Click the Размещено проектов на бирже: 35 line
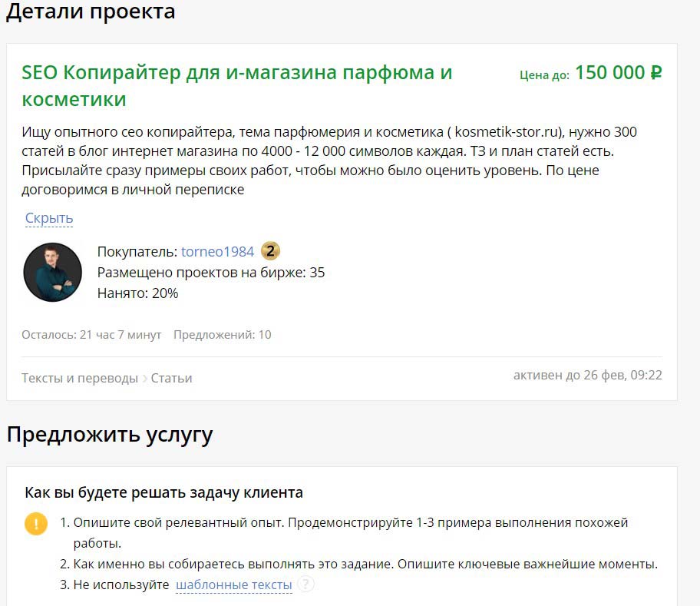 [x=210, y=272]
